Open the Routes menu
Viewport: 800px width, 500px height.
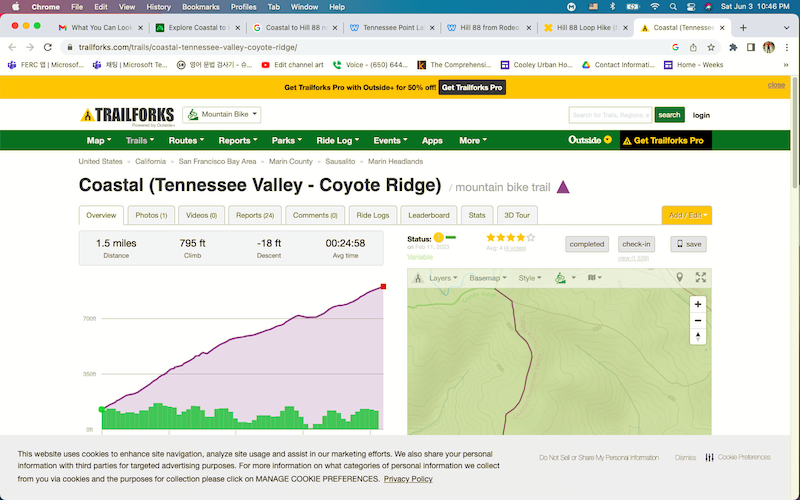186,140
